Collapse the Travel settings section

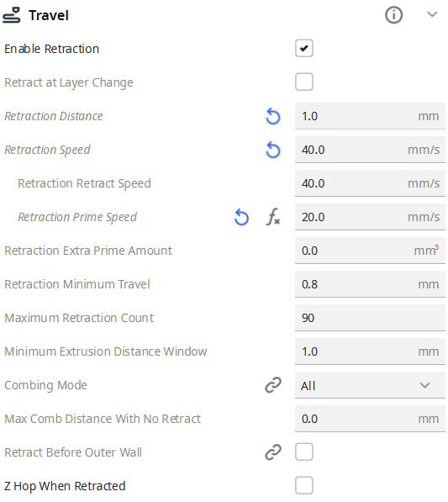(432, 14)
